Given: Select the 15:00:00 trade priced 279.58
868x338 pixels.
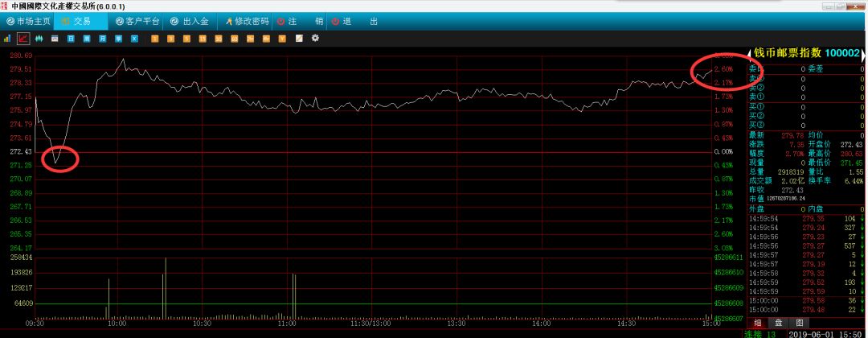Looking at the screenshot, I should click(806, 300).
